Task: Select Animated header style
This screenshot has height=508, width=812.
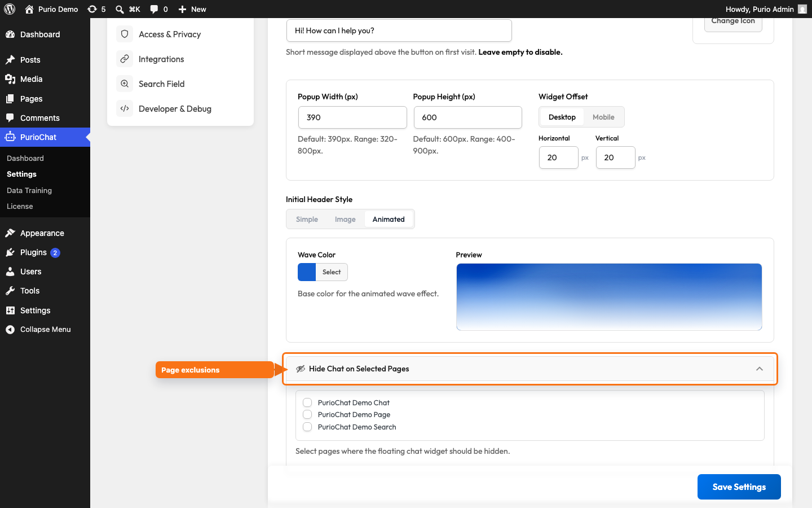Action: pos(389,219)
